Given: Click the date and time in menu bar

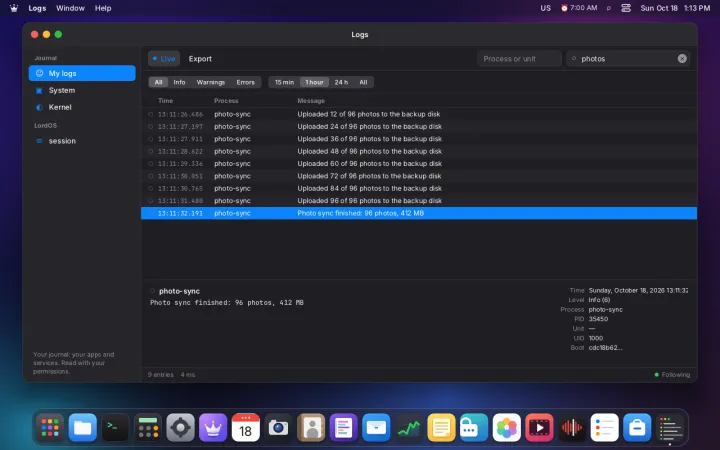Looking at the screenshot, I should click(675, 8).
